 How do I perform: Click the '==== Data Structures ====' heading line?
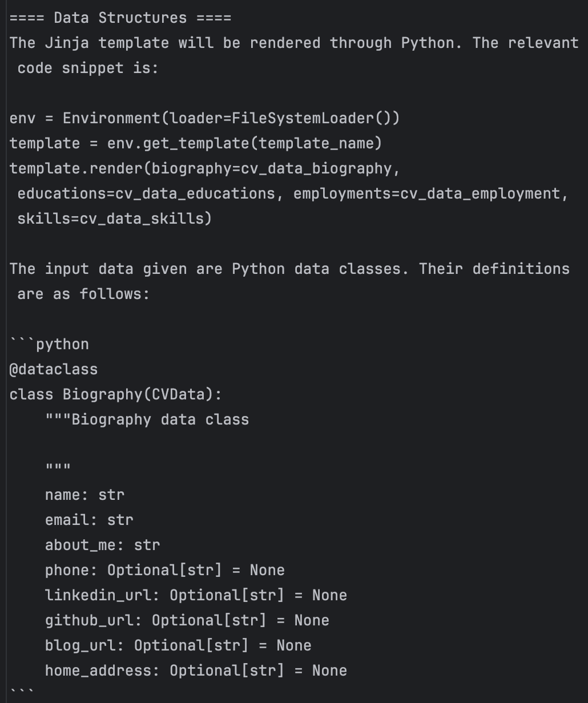click(x=120, y=18)
